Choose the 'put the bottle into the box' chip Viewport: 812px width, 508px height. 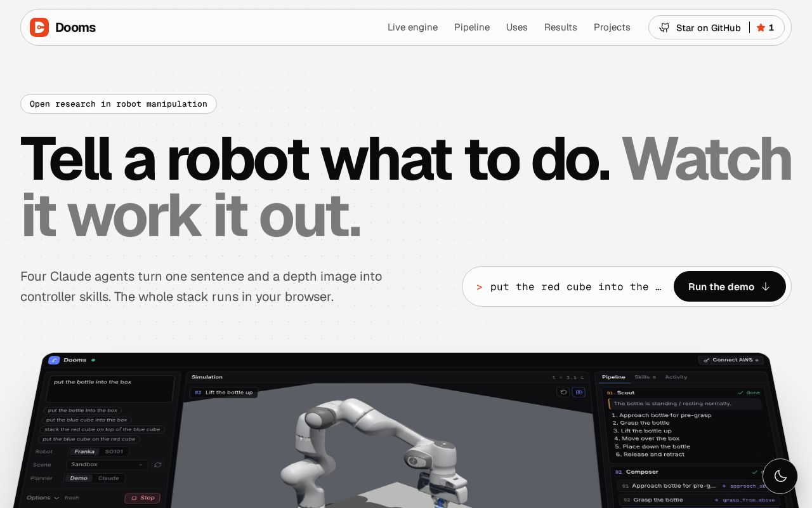(81, 411)
